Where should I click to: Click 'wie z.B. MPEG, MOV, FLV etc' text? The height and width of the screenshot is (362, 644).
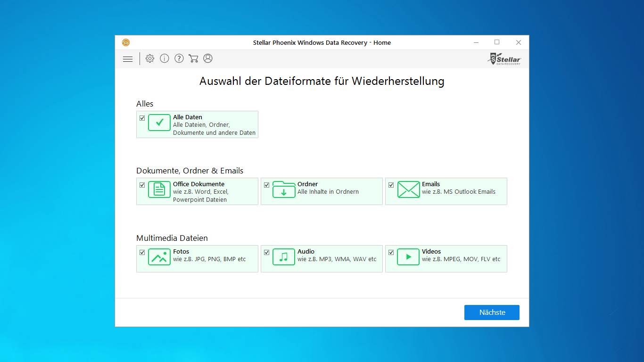(x=461, y=259)
